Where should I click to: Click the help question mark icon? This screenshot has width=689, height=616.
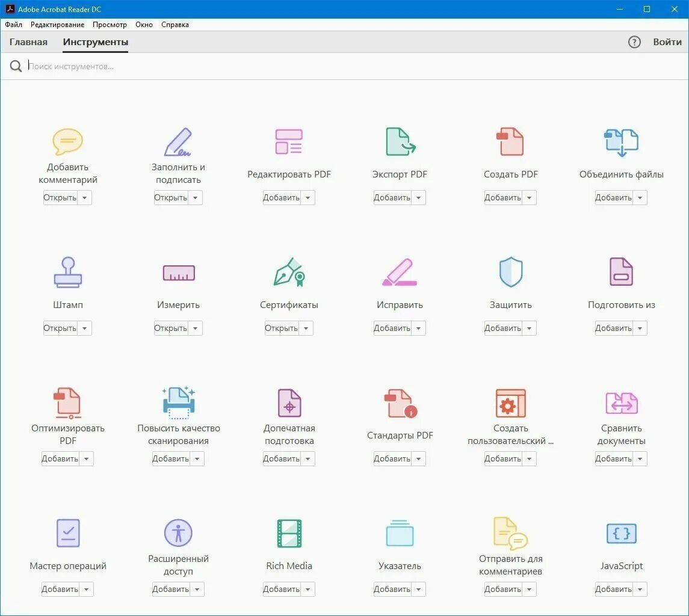coord(634,42)
